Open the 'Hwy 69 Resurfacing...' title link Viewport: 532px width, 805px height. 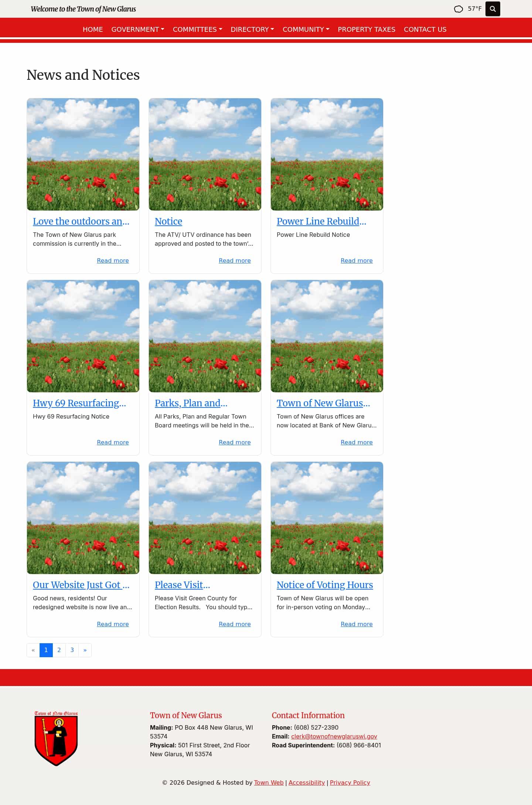79,403
